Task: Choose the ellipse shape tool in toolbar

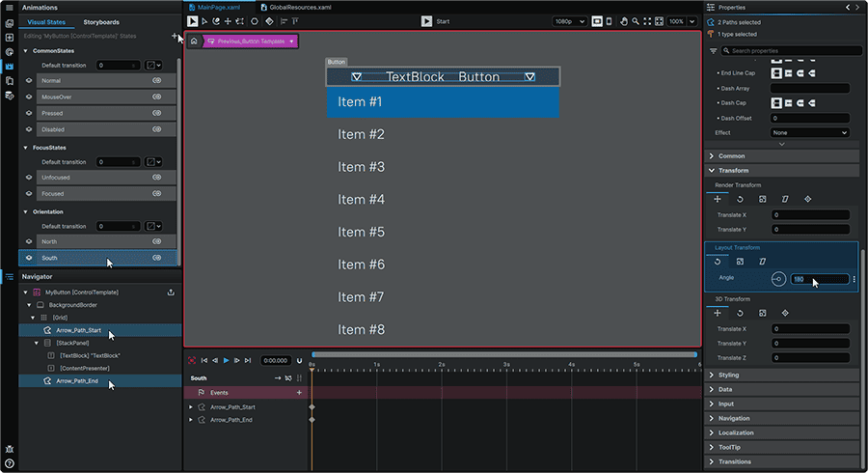Action: (x=254, y=21)
